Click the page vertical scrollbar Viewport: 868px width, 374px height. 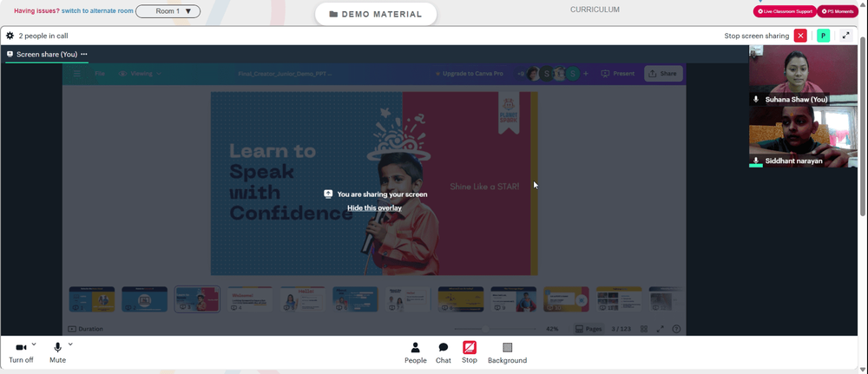[864, 128]
